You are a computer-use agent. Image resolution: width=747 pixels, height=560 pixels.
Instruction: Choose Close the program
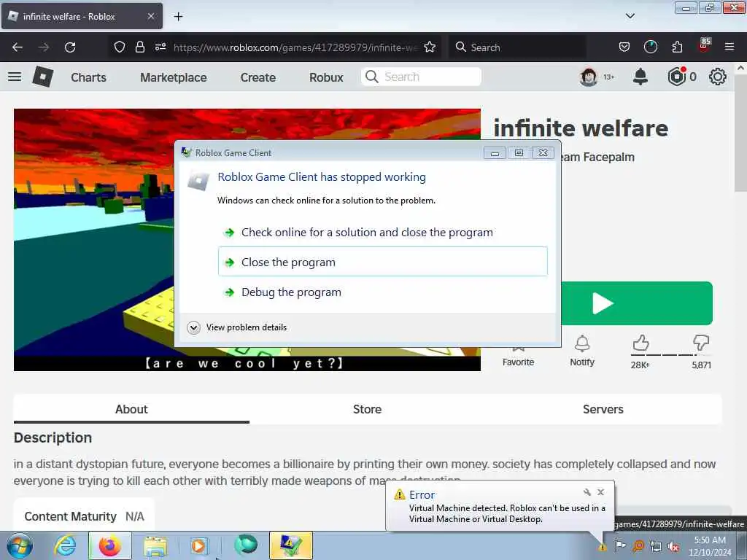coord(383,262)
